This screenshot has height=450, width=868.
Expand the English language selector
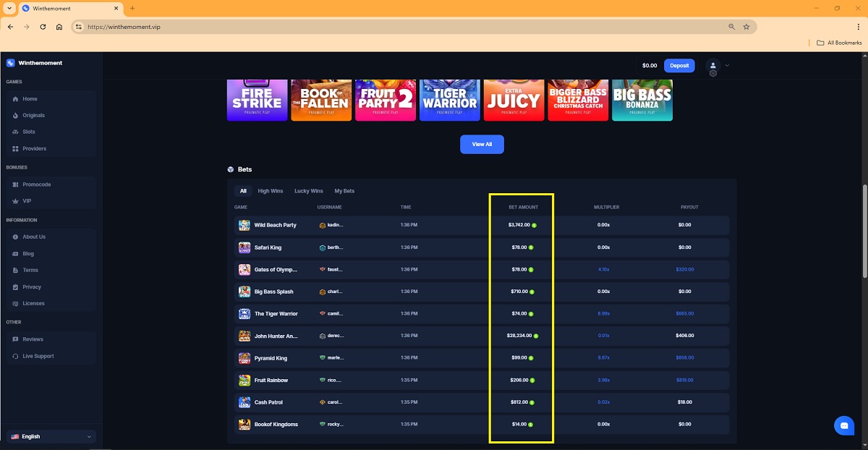[x=51, y=436]
